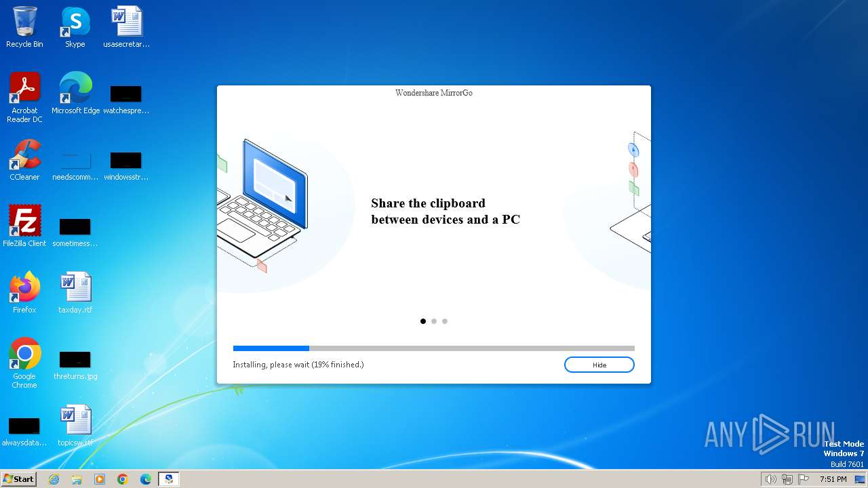The width and height of the screenshot is (868, 488).
Task: Click the laptop illustration in installer
Action: [x=263, y=203]
